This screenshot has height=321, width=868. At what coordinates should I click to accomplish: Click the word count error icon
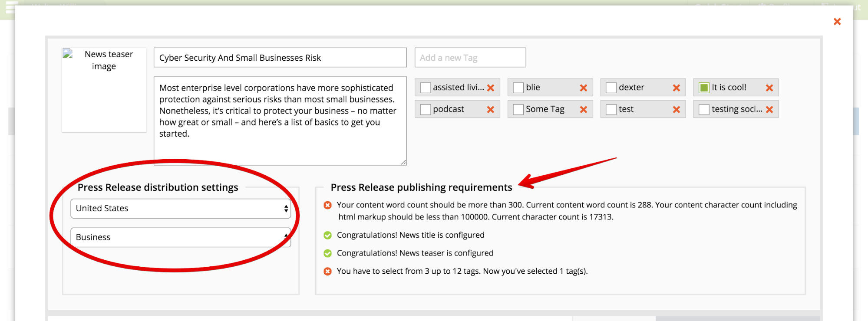[328, 205]
